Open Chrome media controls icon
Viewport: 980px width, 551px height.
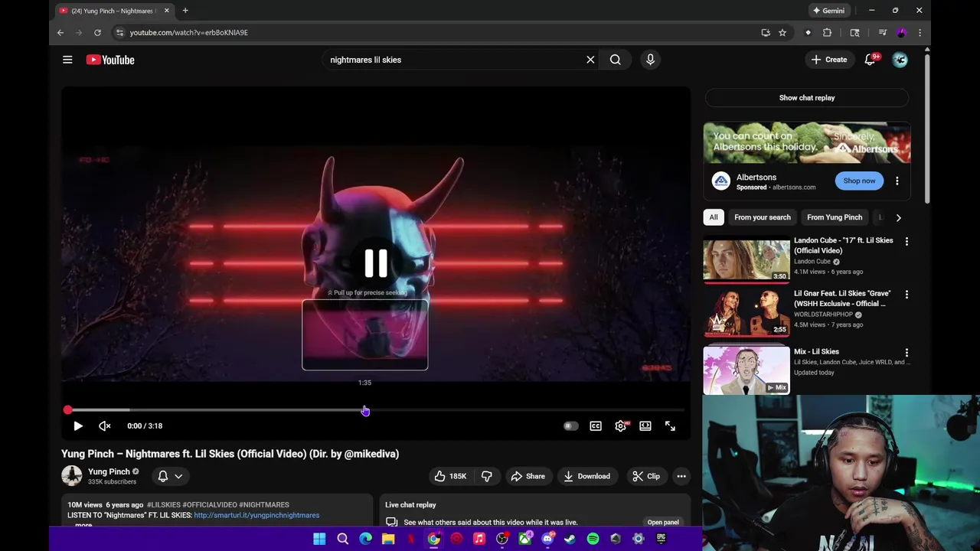[882, 33]
